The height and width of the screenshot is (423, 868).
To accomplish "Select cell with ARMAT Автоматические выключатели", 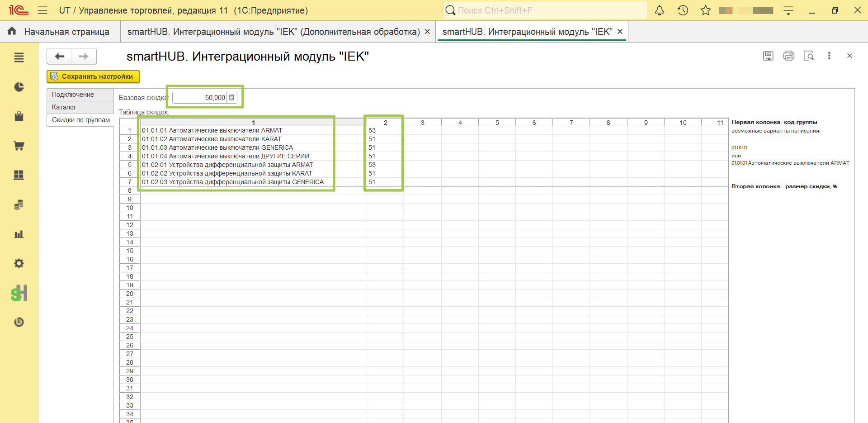I will [253, 130].
